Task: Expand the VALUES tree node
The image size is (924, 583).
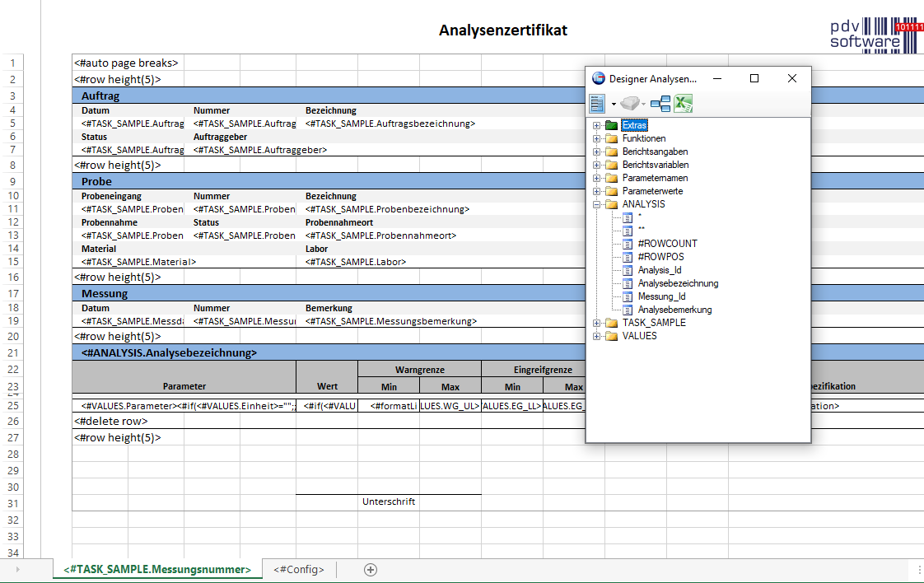Action: [596, 336]
